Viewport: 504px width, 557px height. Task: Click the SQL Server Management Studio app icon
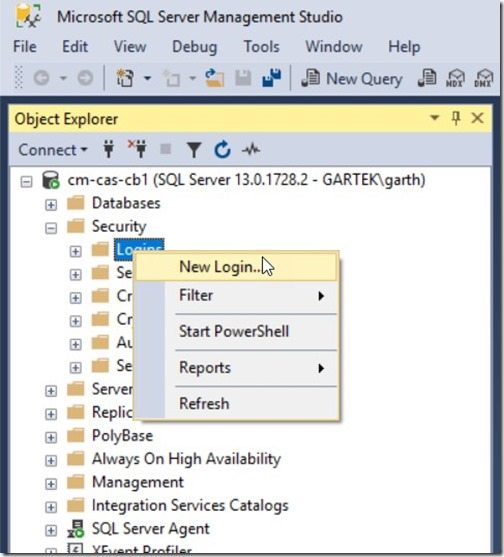(x=28, y=16)
